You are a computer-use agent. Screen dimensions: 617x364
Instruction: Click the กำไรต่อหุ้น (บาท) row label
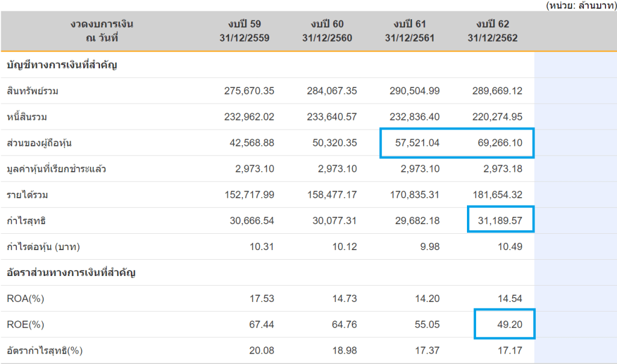(43, 246)
